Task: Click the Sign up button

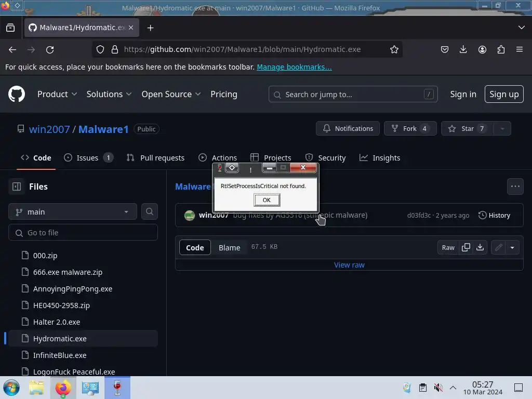Action: pyautogui.click(x=504, y=94)
